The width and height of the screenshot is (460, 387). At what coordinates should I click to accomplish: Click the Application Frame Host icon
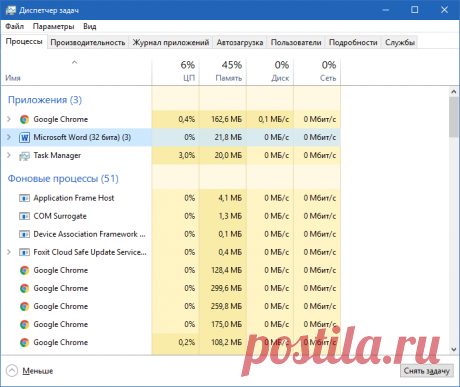pyautogui.click(x=24, y=198)
